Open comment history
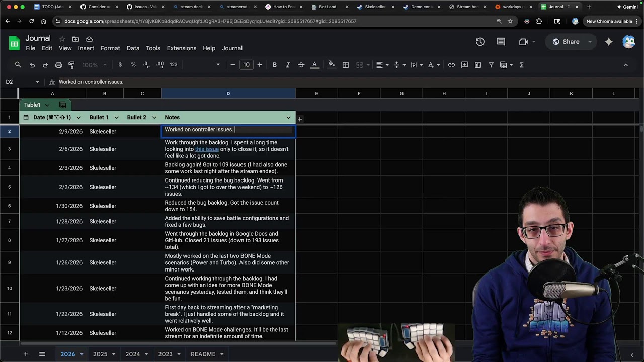The height and width of the screenshot is (362, 644). [501, 42]
